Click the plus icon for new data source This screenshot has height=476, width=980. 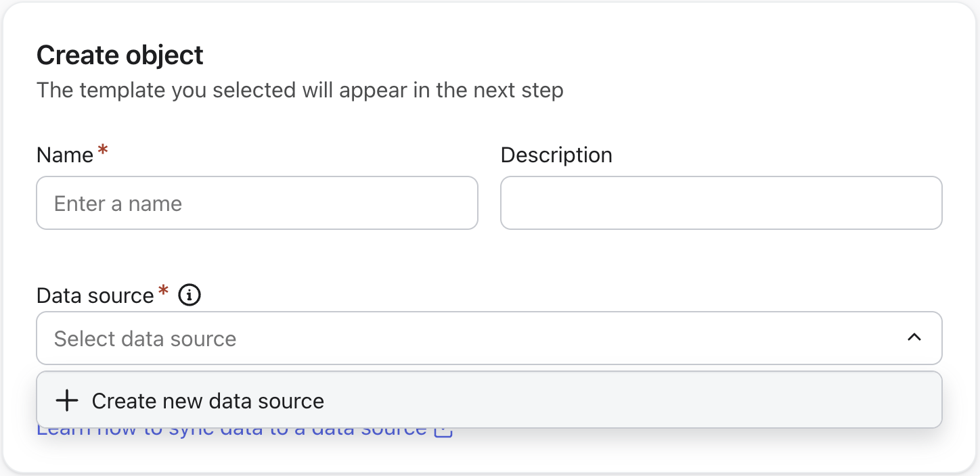(x=67, y=401)
